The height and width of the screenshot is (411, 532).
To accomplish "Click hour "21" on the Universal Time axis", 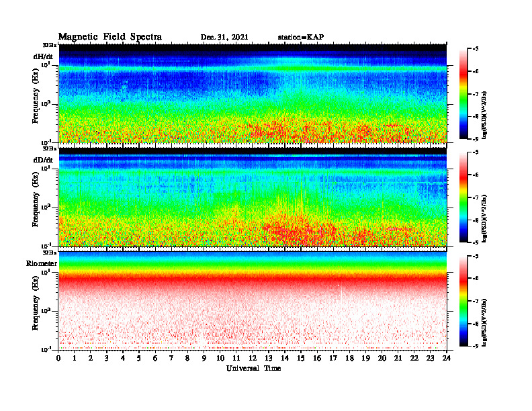I will [x=398, y=359].
